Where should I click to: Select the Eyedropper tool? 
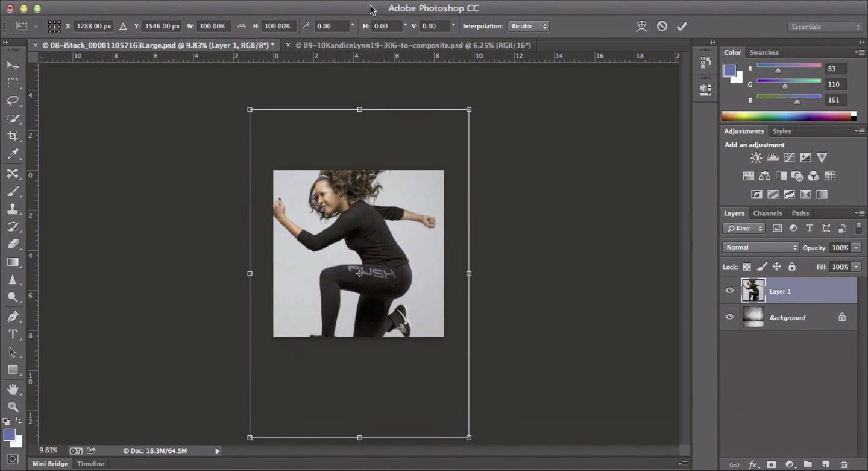[x=13, y=154]
